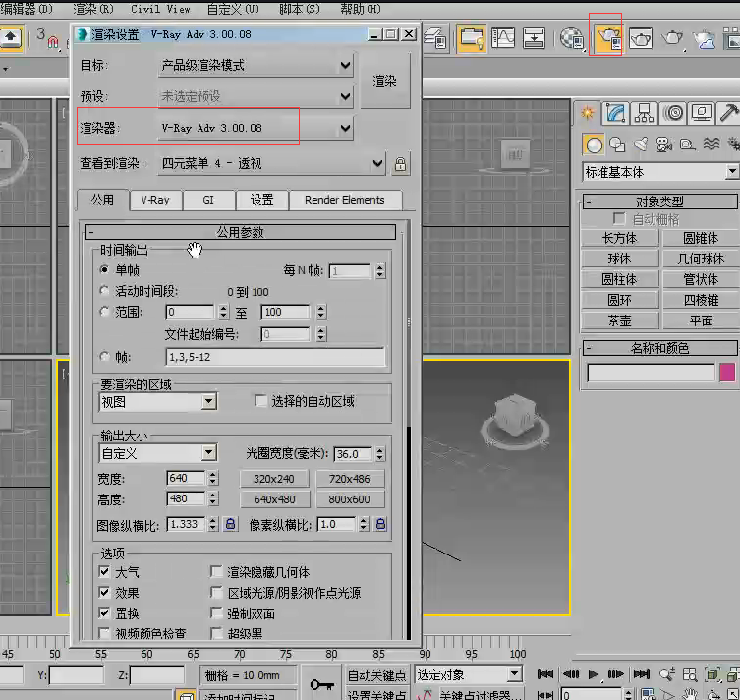Select Lights category icon
This screenshot has width=740, height=700.
(641, 145)
